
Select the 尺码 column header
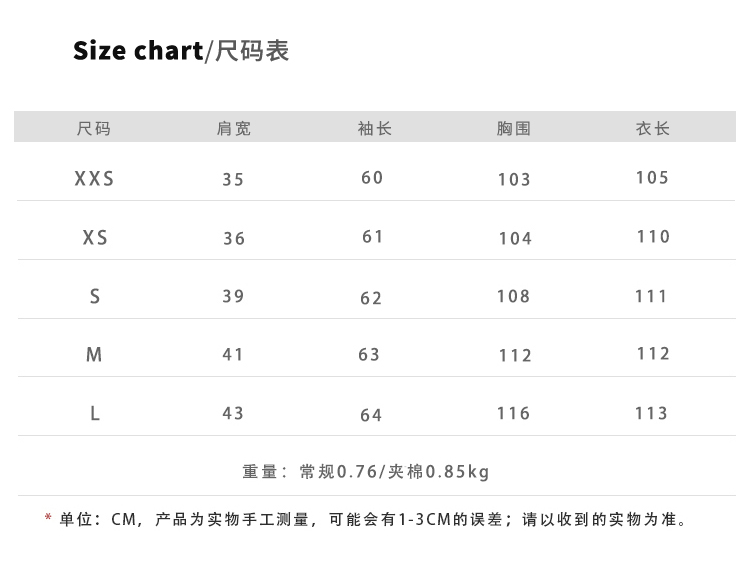coord(94,128)
